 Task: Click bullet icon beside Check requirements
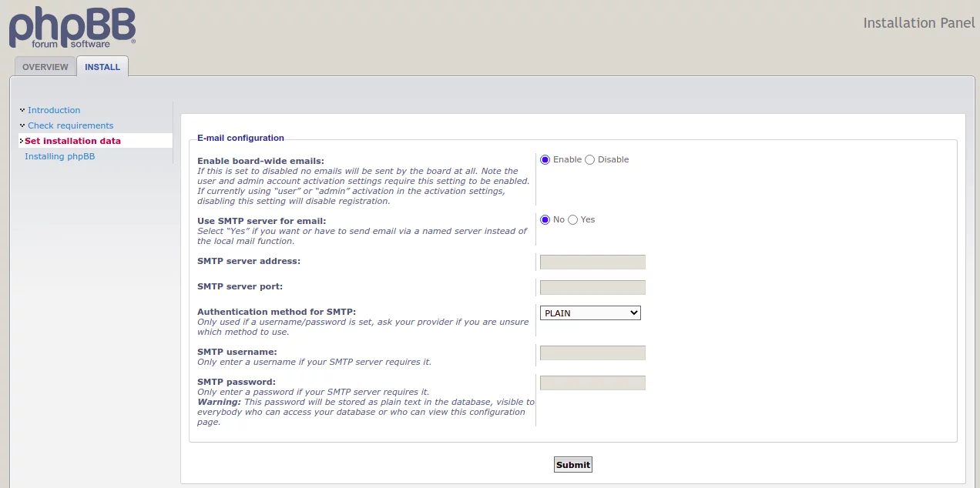coord(22,125)
